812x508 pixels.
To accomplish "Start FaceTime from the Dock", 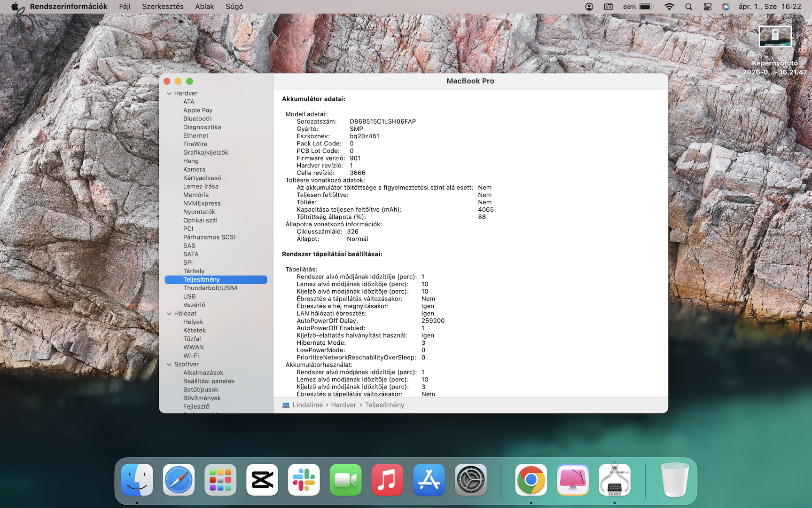I will point(345,480).
